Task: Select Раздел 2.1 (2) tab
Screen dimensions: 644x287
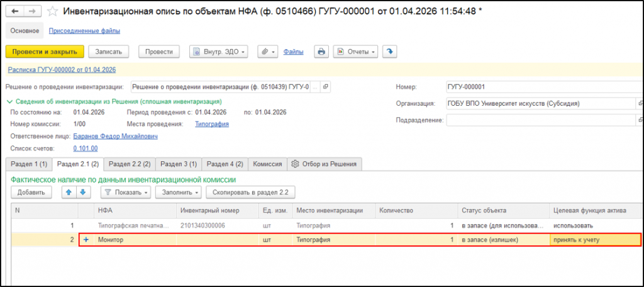Action: (78, 164)
